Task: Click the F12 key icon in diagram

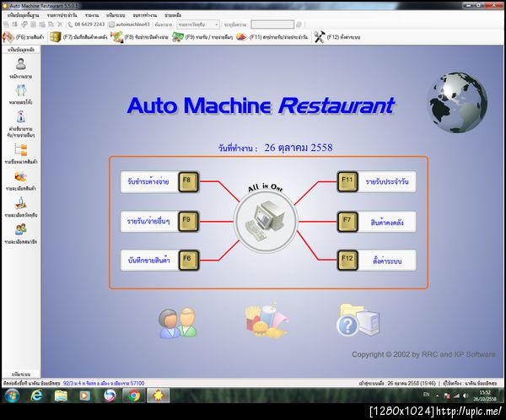Action: pos(347,261)
